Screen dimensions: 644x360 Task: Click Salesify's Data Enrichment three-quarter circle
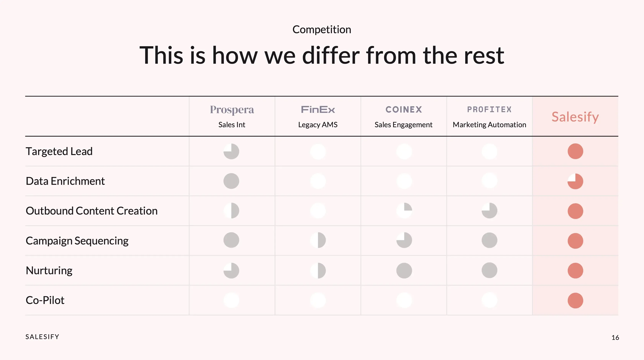coord(575,181)
